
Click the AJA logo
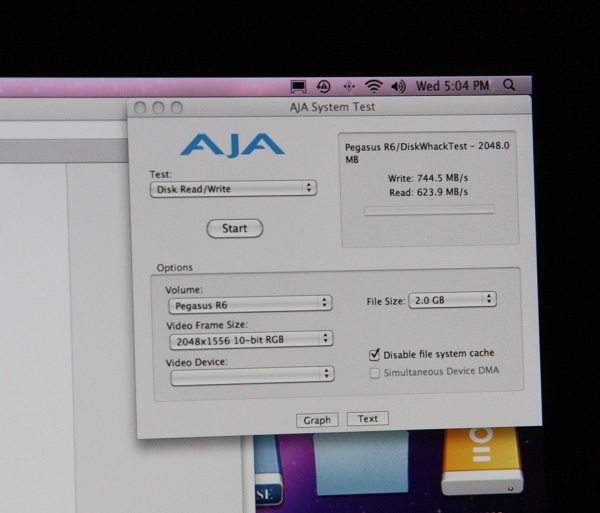click(232, 145)
